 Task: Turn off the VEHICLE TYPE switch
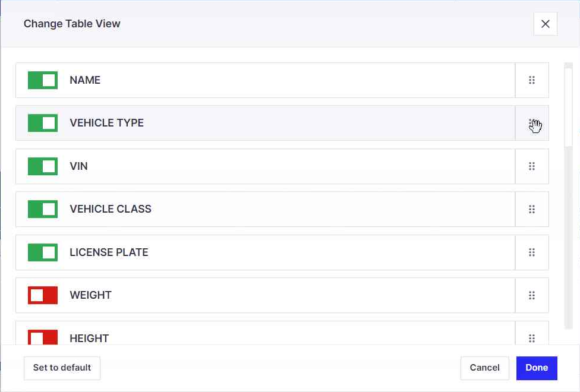point(42,123)
